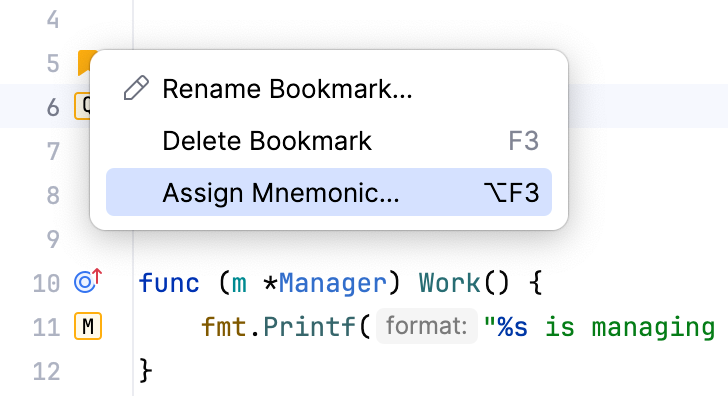Click the Printf call on line 11
The height and width of the screenshot is (396, 728).
pos(309,327)
